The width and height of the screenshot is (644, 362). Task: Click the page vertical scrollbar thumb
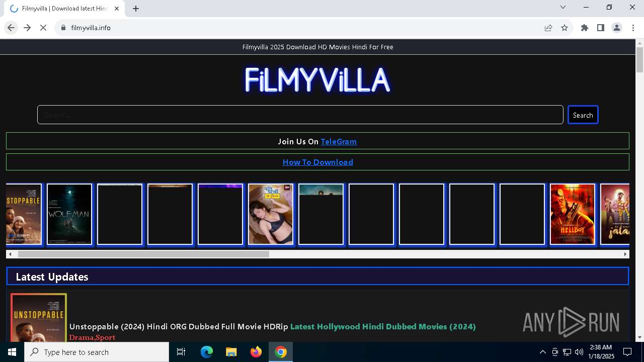[x=639, y=60]
